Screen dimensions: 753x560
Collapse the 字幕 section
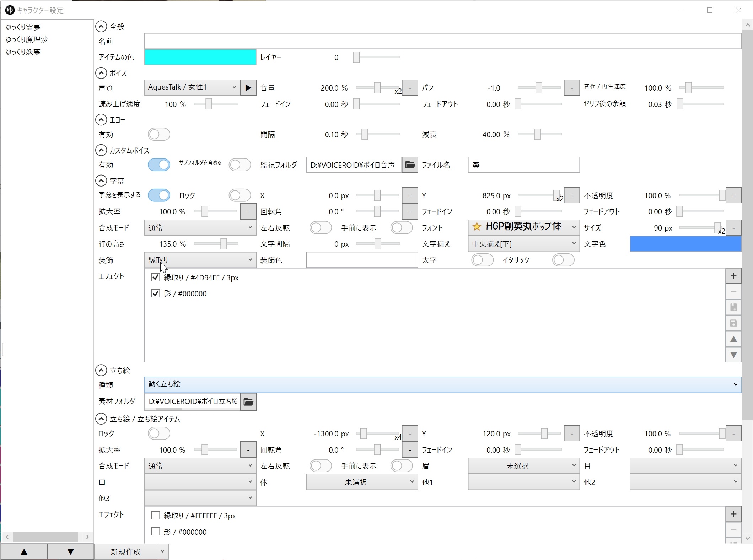coord(101,181)
